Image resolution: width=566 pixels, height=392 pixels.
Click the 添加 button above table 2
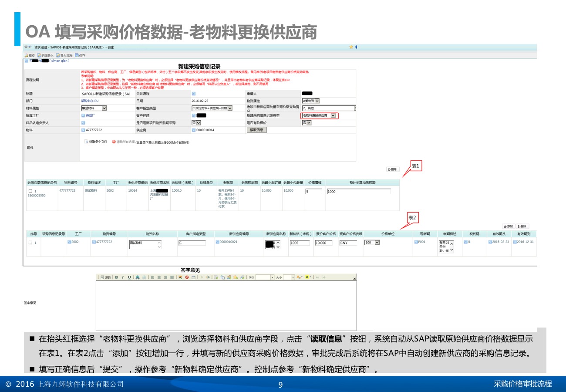(508, 226)
